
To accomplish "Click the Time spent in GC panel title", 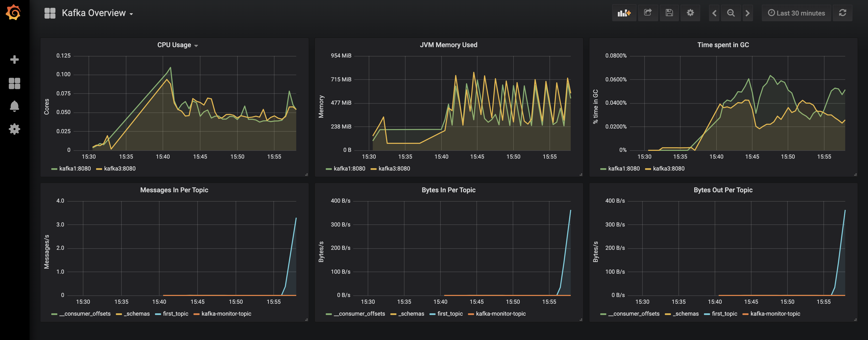I will [x=723, y=45].
